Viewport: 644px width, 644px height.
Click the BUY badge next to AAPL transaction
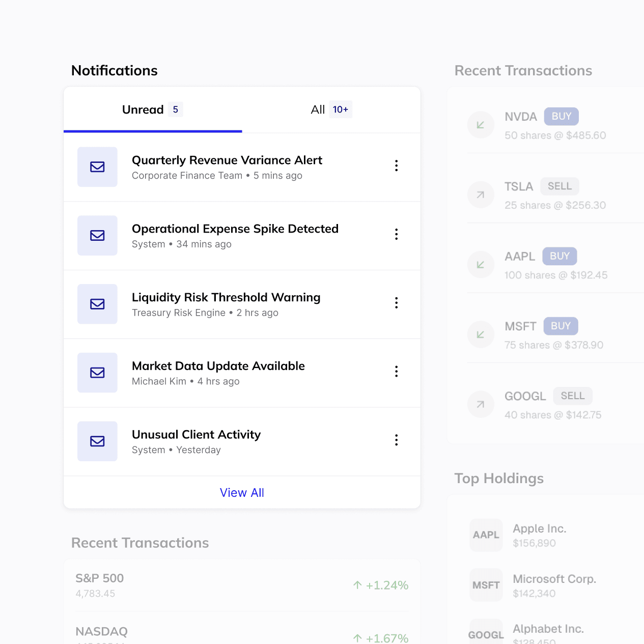coord(559,256)
